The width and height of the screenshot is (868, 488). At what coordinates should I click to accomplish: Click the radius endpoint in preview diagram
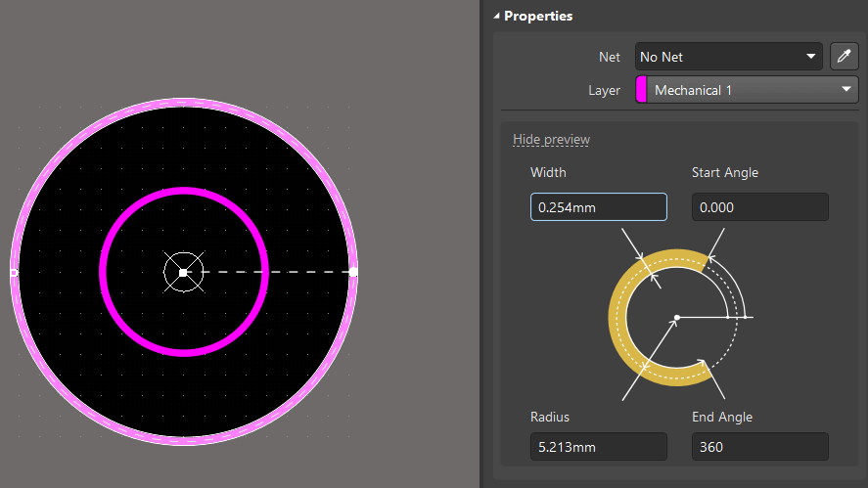tap(747, 318)
